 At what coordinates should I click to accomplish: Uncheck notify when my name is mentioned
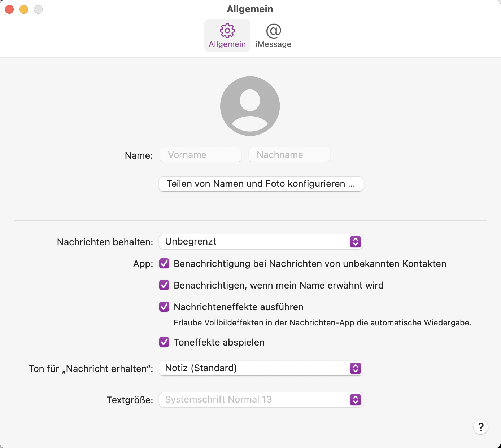pyautogui.click(x=164, y=285)
